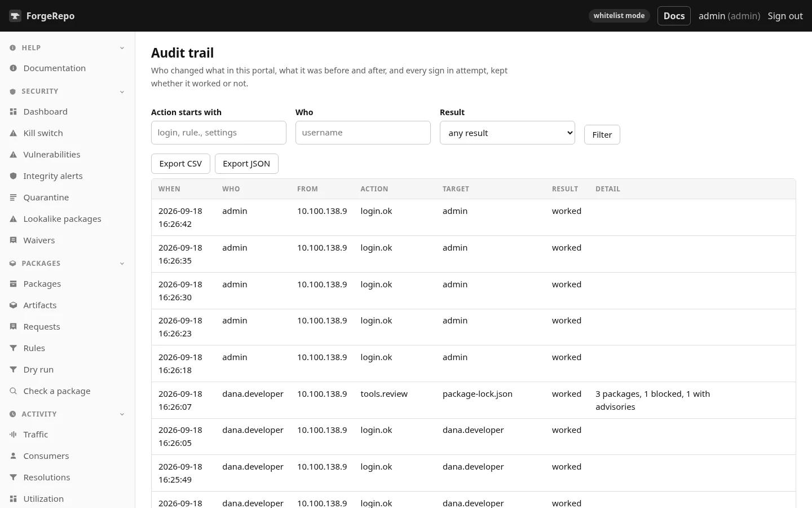812x508 pixels.
Task: Click the Utilization grid icon
Action: [x=13, y=499]
